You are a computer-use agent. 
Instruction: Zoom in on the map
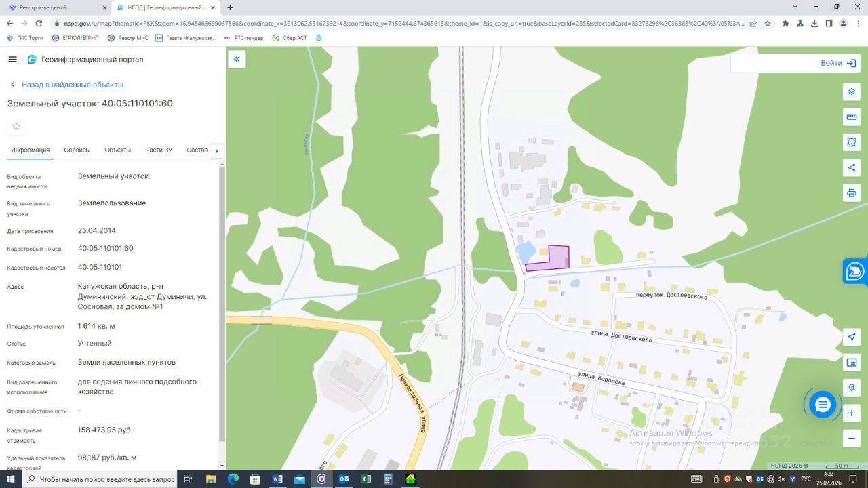(x=852, y=413)
